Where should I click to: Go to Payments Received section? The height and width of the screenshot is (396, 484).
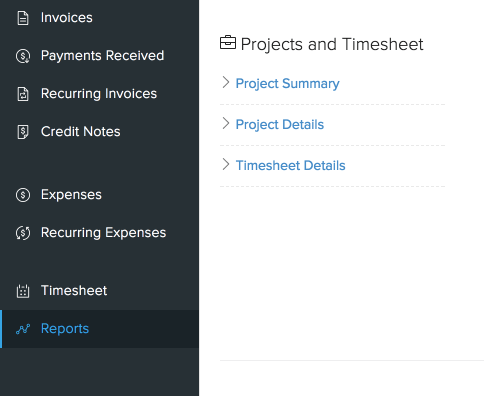pyautogui.click(x=100, y=56)
